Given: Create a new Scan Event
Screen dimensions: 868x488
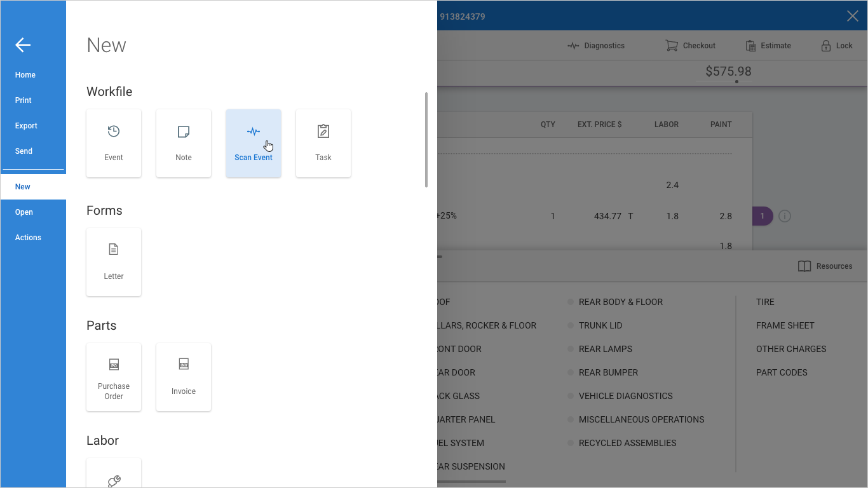Looking at the screenshot, I should [x=254, y=143].
